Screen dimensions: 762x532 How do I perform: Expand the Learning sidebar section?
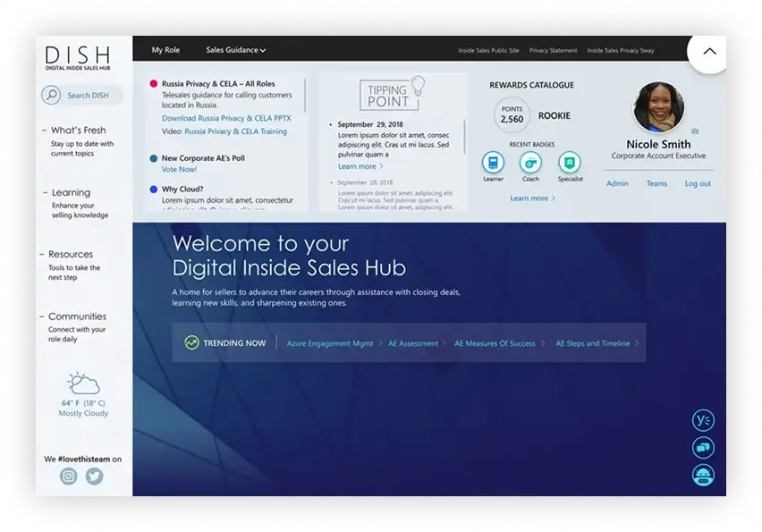click(71, 192)
